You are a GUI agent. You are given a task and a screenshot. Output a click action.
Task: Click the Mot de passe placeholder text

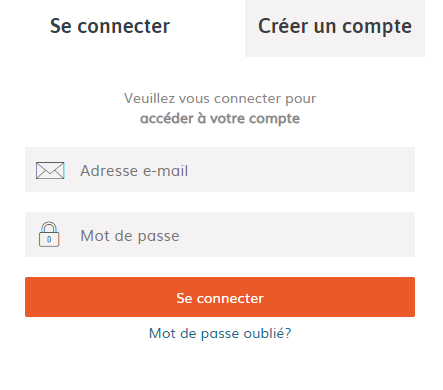[130, 236]
